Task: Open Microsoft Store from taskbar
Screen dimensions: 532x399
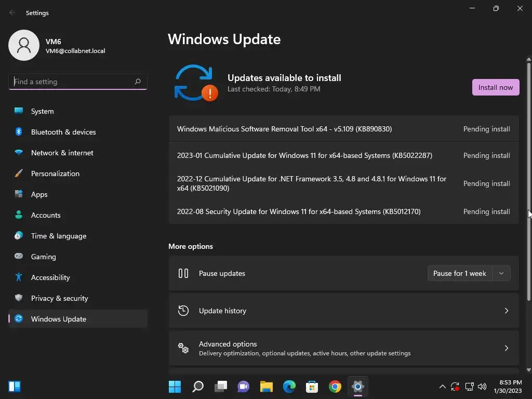Action: point(312,387)
